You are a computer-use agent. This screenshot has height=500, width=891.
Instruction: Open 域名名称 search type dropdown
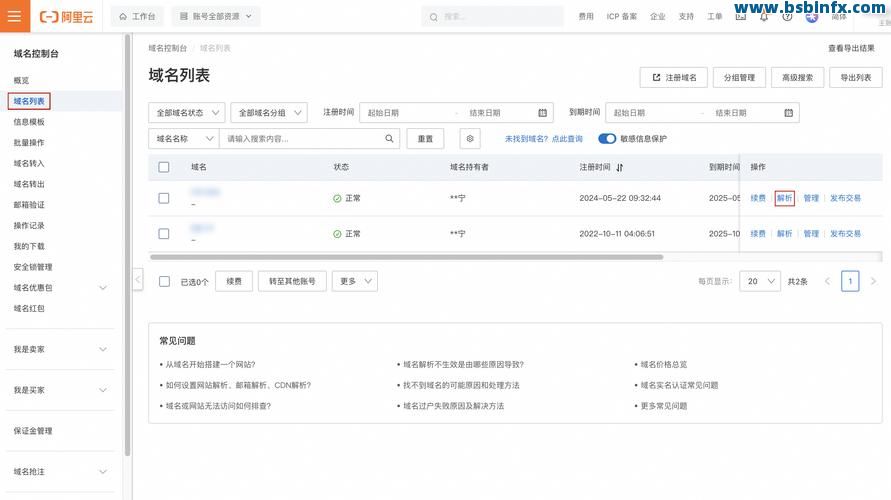click(x=184, y=139)
